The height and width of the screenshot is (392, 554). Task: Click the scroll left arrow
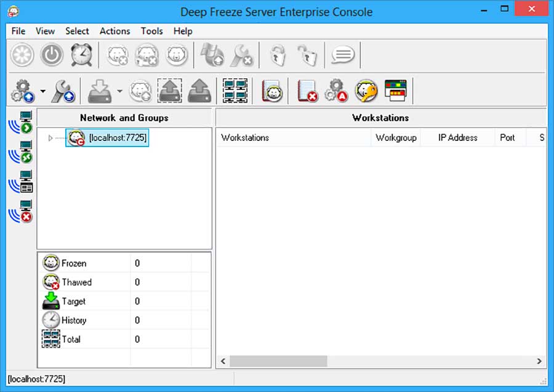pyautogui.click(x=223, y=361)
